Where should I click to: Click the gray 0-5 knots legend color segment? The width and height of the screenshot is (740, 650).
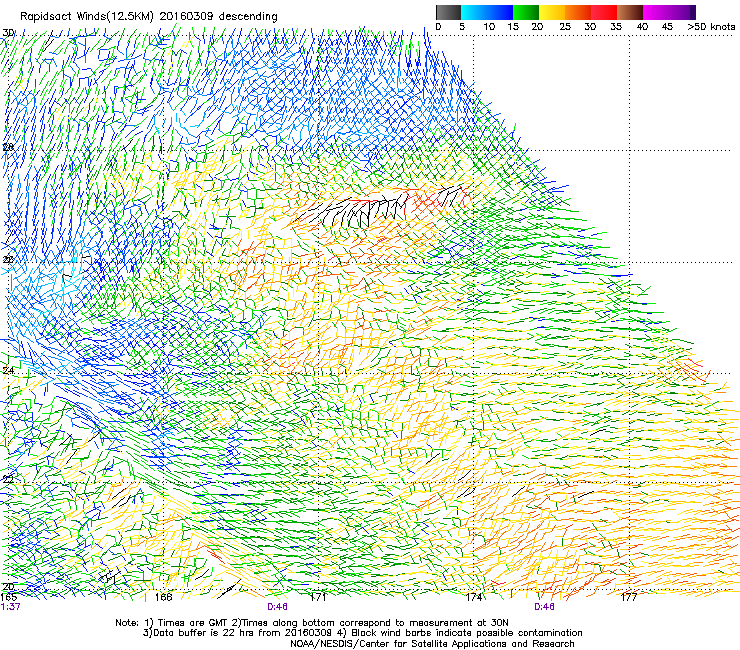448,12
